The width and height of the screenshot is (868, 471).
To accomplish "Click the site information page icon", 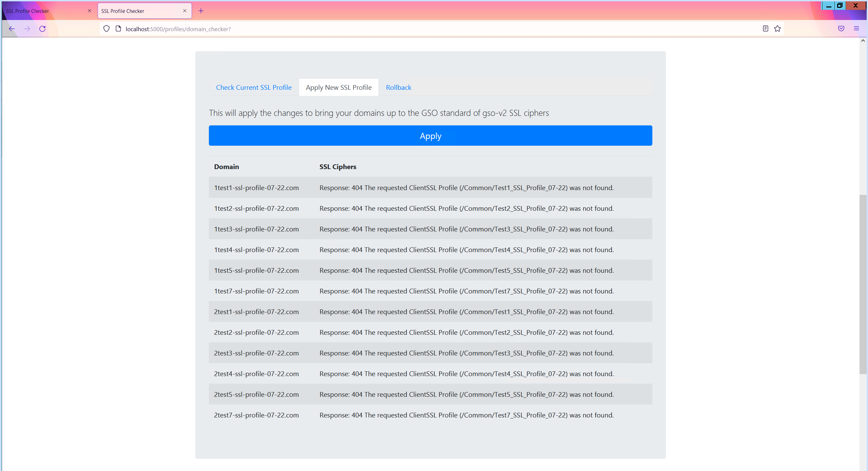I will click(118, 29).
